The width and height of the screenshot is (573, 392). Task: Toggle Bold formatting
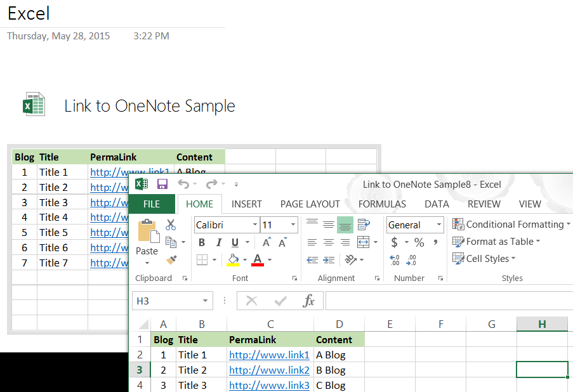pos(202,242)
